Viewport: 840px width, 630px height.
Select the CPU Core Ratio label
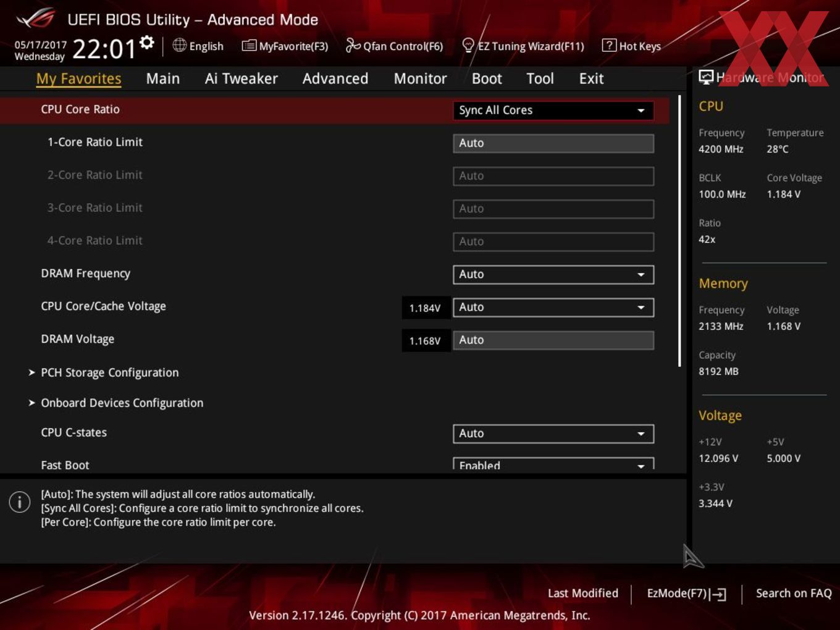(80, 109)
